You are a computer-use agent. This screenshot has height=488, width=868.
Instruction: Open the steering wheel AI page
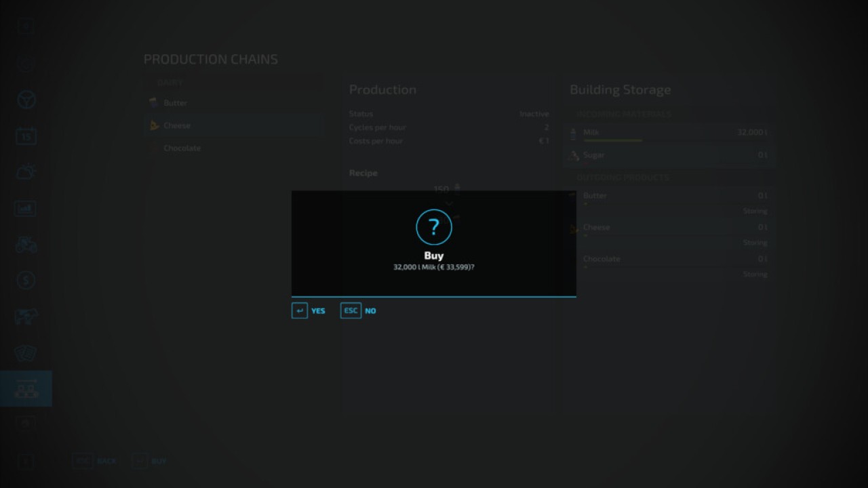(x=26, y=100)
